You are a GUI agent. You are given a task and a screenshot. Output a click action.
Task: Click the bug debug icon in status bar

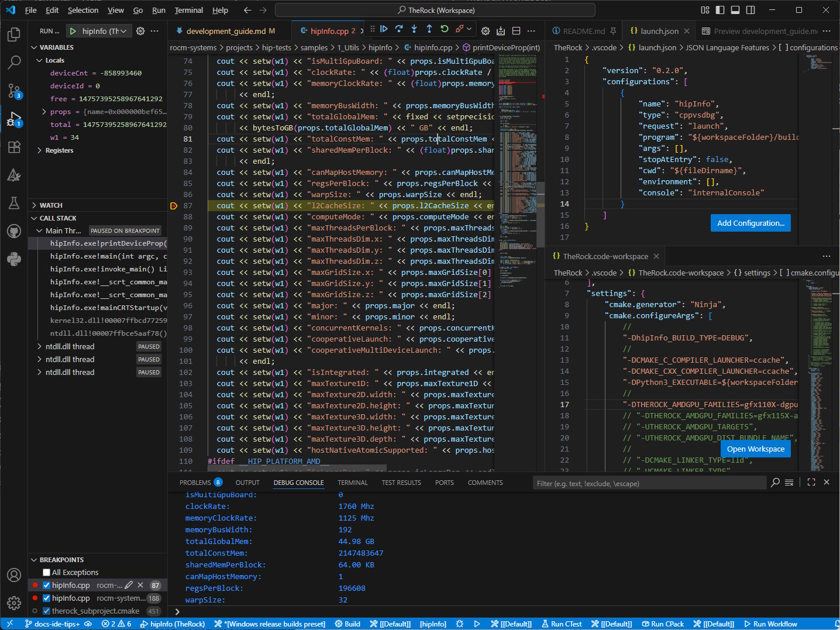[x=459, y=624]
